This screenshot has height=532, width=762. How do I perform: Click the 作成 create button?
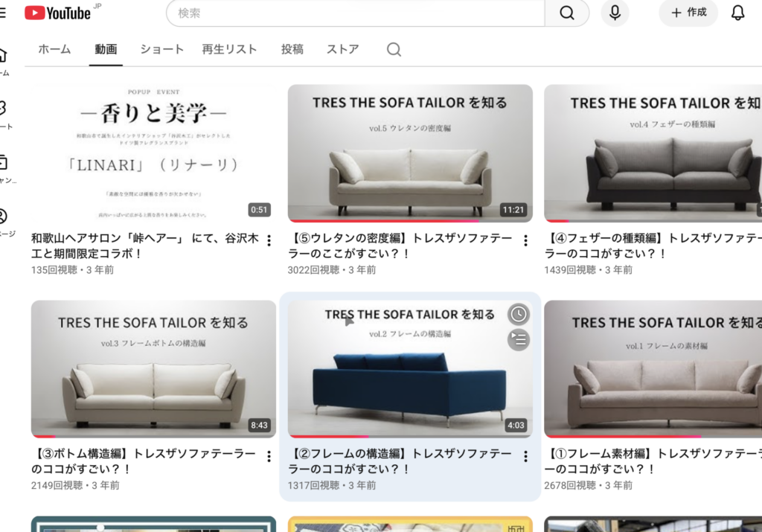688,13
